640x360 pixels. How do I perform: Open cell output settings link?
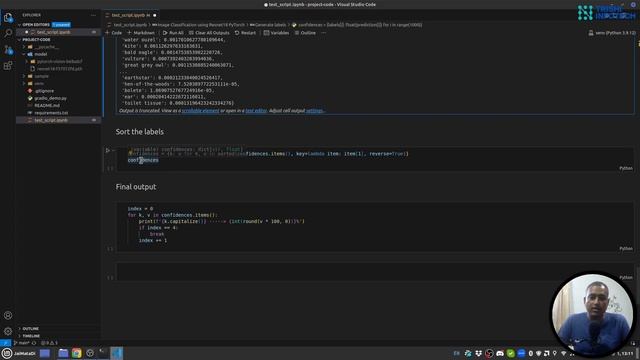314,111
